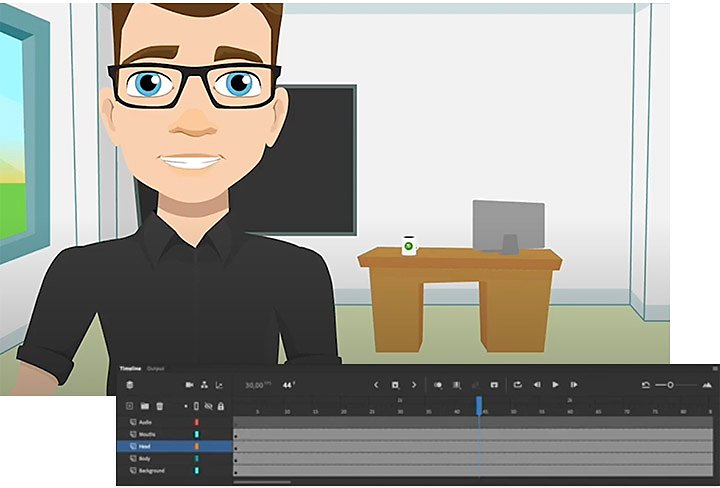The width and height of the screenshot is (720, 488).
Task: Click the layer depth panel icon
Action: tap(219, 385)
